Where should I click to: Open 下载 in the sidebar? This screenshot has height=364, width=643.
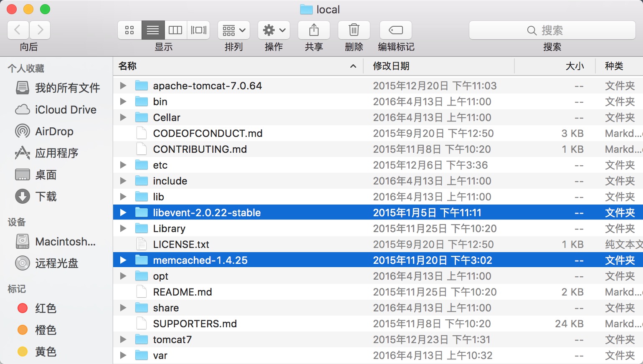click(36, 196)
